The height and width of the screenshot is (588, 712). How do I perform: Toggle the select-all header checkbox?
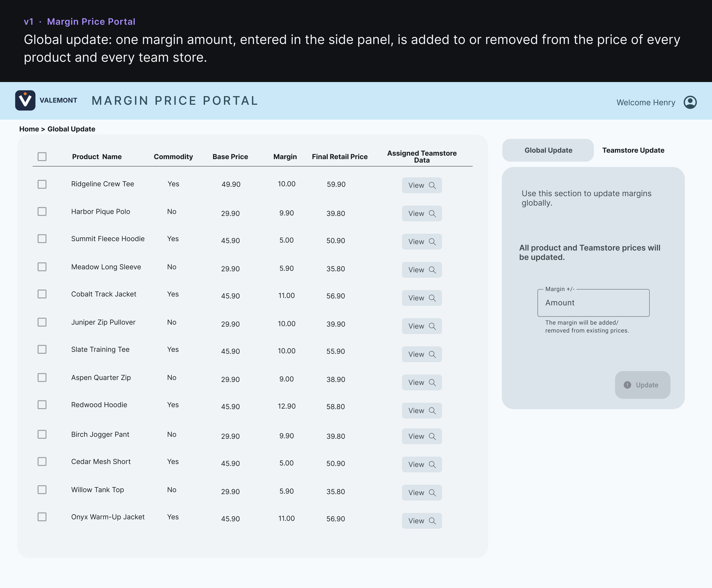pyautogui.click(x=42, y=156)
